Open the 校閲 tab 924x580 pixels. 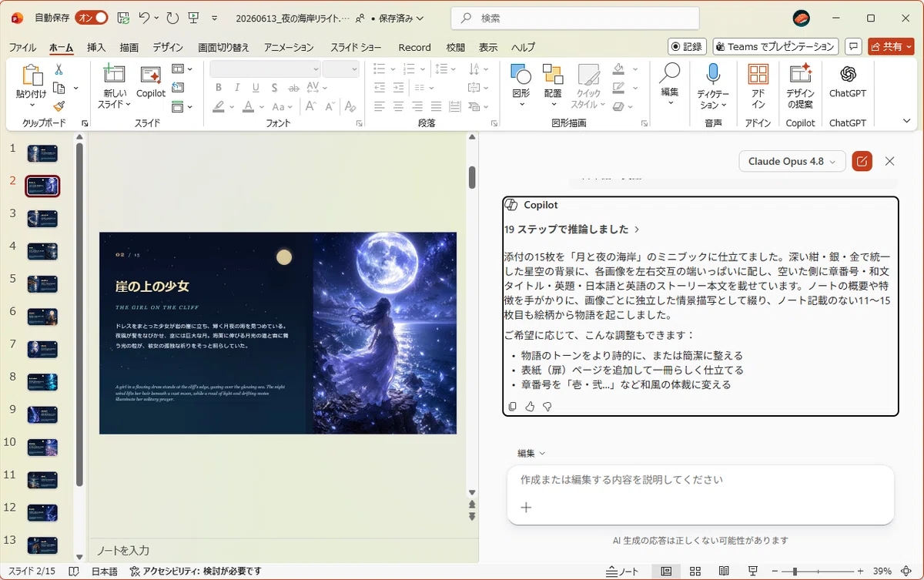point(456,47)
